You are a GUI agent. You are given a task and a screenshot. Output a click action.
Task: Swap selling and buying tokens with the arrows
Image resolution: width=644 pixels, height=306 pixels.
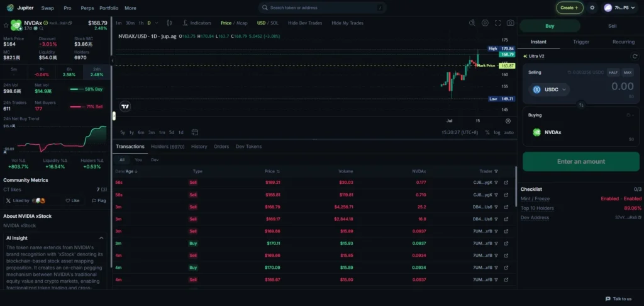581,105
